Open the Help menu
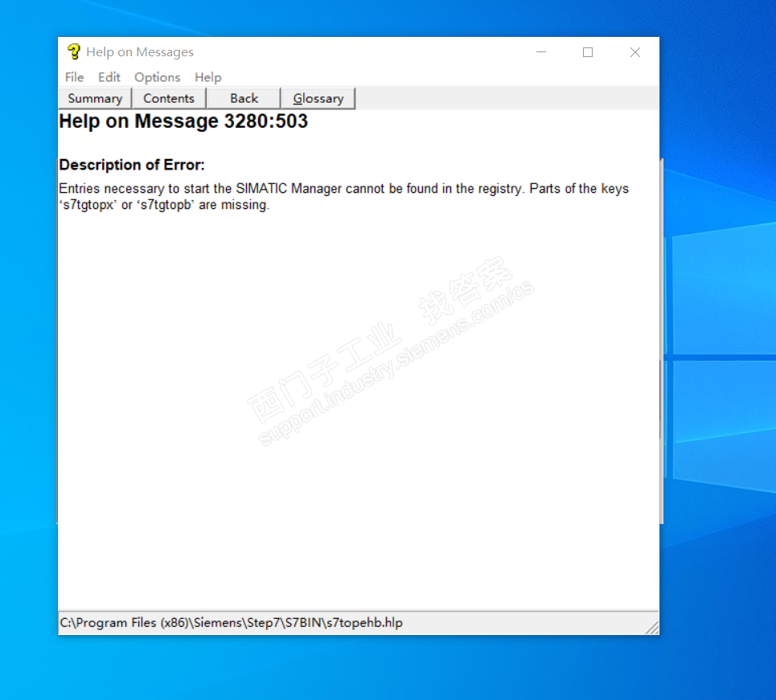The width and height of the screenshot is (776, 700). pos(207,77)
